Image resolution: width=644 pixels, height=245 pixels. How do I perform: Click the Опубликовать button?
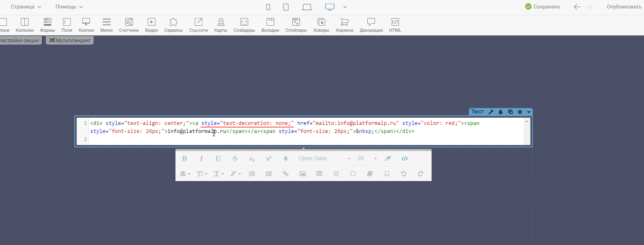pyautogui.click(x=624, y=7)
